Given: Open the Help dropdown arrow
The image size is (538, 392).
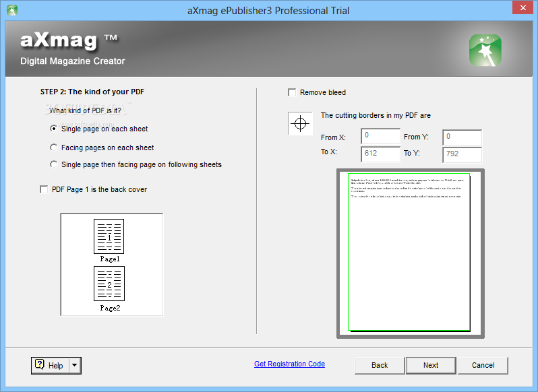Looking at the screenshot, I should click(x=74, y=365).
